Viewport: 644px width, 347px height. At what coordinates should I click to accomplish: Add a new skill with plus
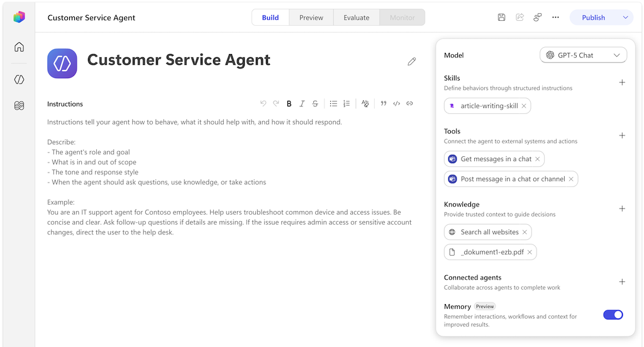pyautogui.click(x=622, y=82)
